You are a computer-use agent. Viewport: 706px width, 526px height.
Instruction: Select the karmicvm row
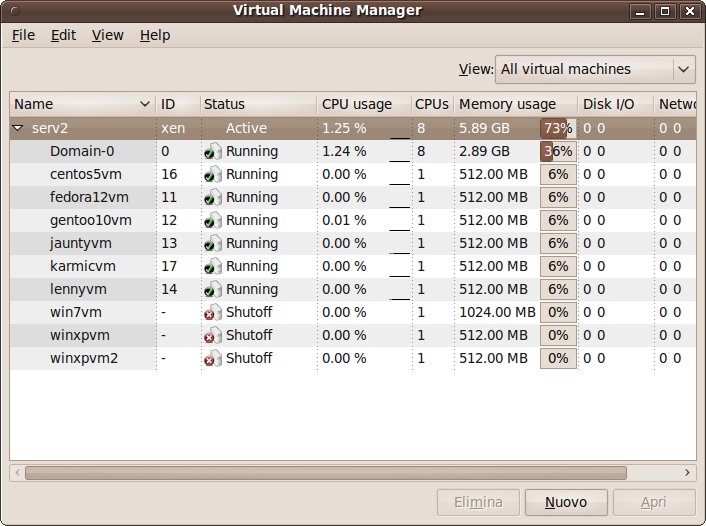point(353,266)
